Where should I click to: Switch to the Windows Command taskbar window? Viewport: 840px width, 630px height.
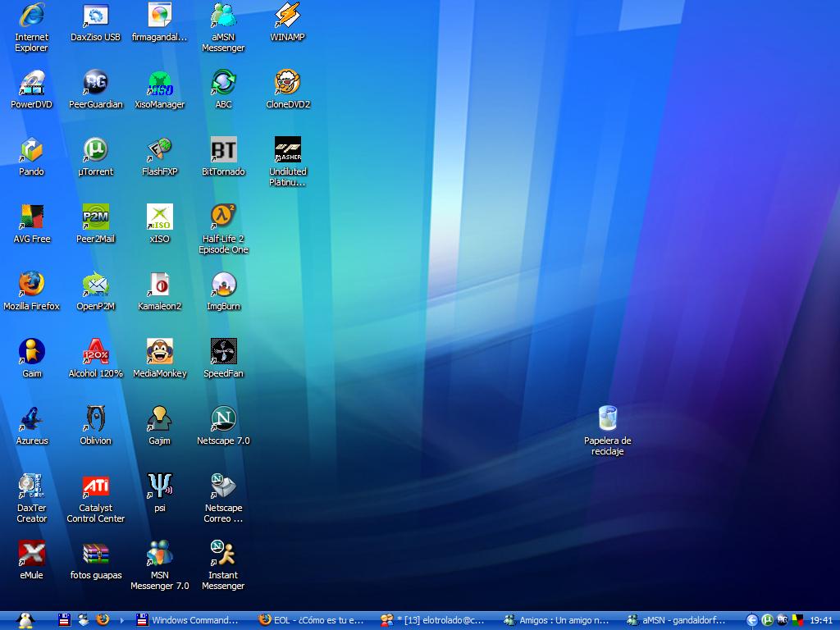click(x=188, y=620)
